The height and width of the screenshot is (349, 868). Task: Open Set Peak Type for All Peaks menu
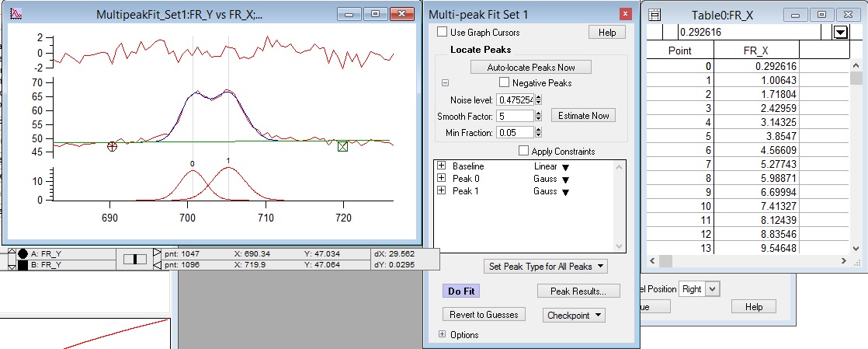[x=545, y=267]
